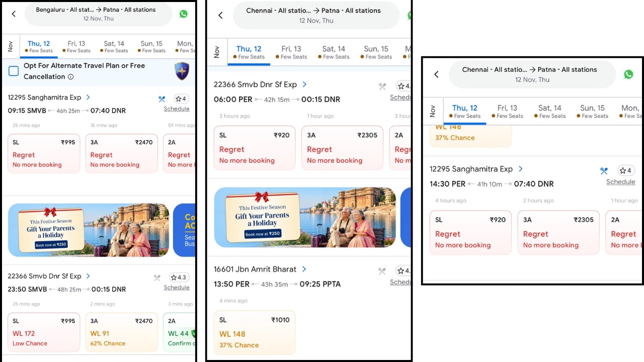The image size is (644, 362).
Task: Open Schedule for 12295 leaving 09:15 SMVB
Action: (177, 109)
